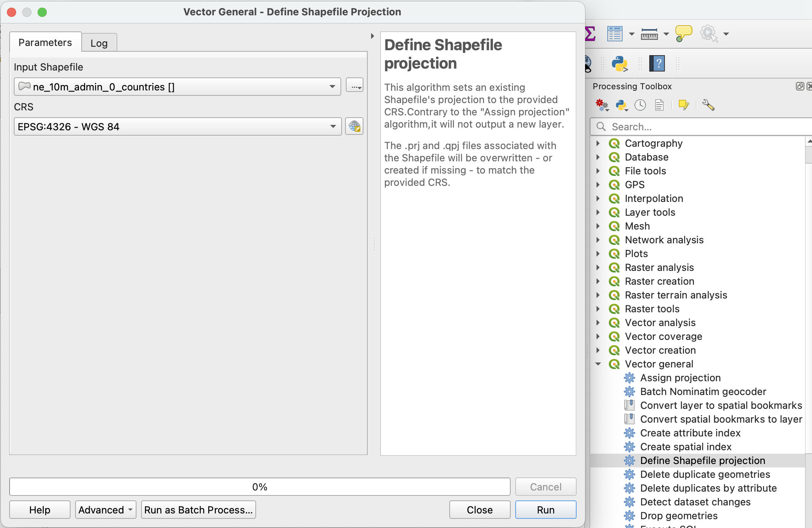Screen dimensions: 812x528
Task: Open the Results Viewer document icon
Action: pyautogui.click(x=659, y=105)
